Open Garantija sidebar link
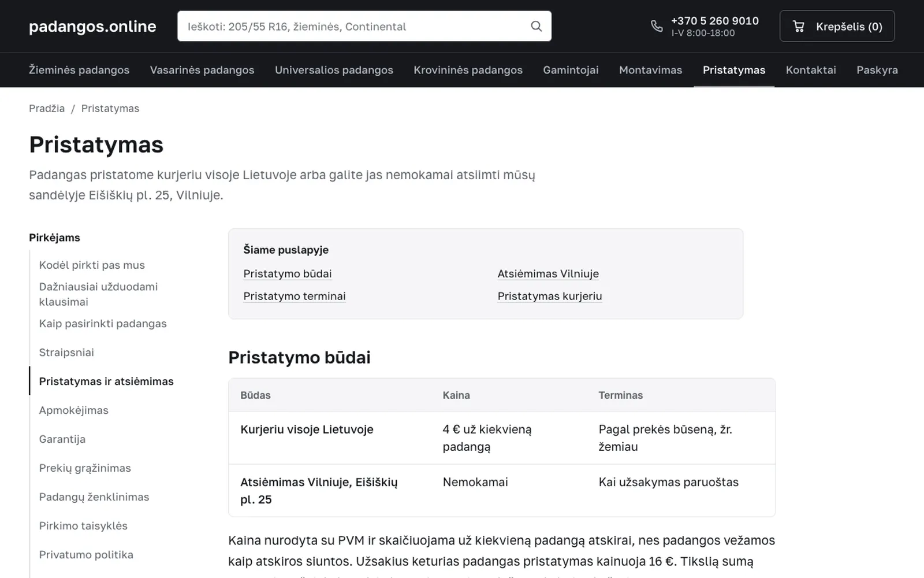 click(62, 439)
